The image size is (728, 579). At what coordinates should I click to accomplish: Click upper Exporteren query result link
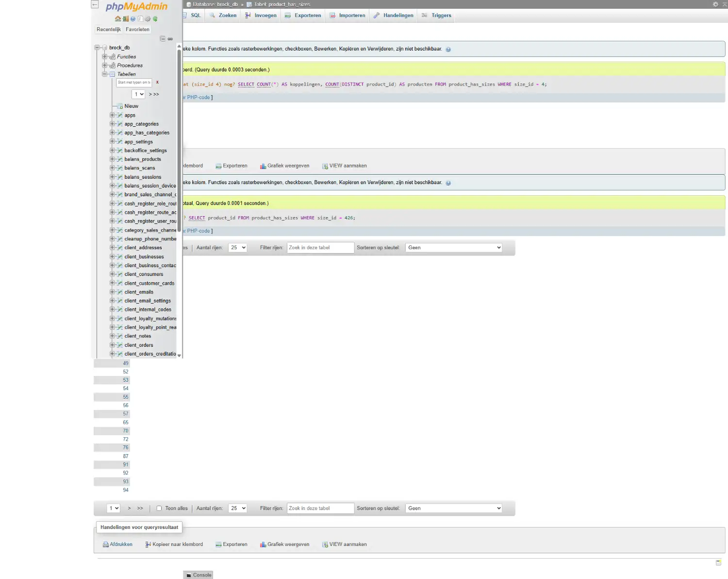pyautogui.click(x=232, y=166)
